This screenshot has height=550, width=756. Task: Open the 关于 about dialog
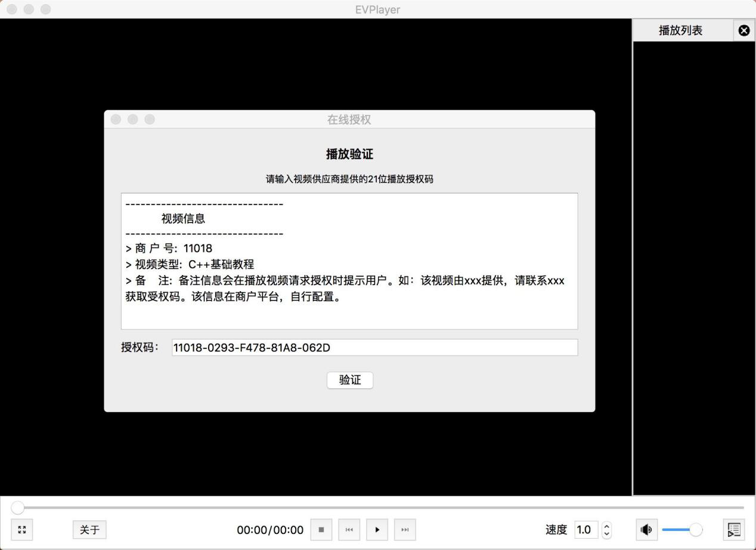pyautogui.click(x=89, y=529)
